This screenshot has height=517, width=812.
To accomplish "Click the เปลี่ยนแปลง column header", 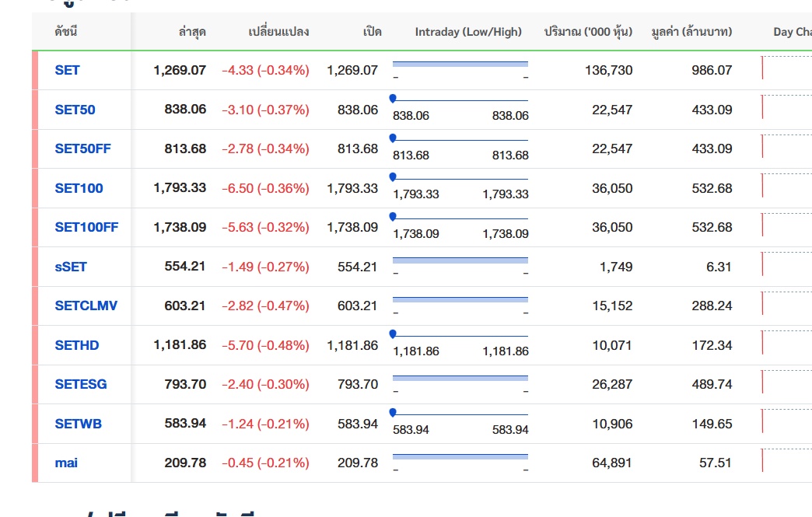I will 278,32.
